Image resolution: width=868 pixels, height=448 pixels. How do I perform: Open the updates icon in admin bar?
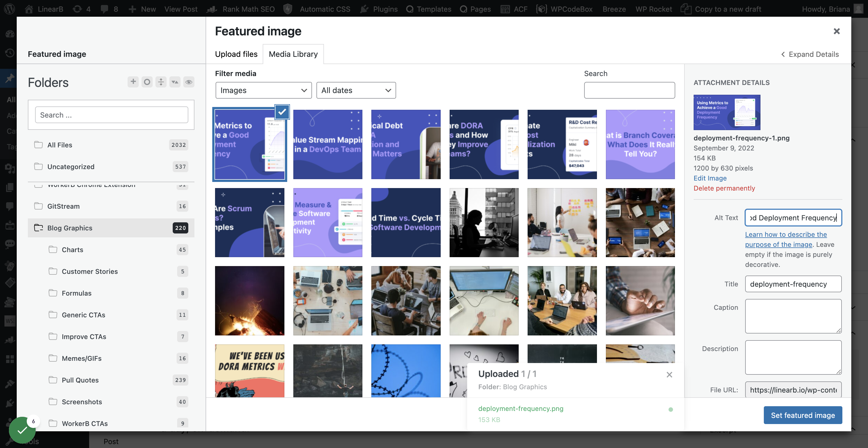click(82, 9)
